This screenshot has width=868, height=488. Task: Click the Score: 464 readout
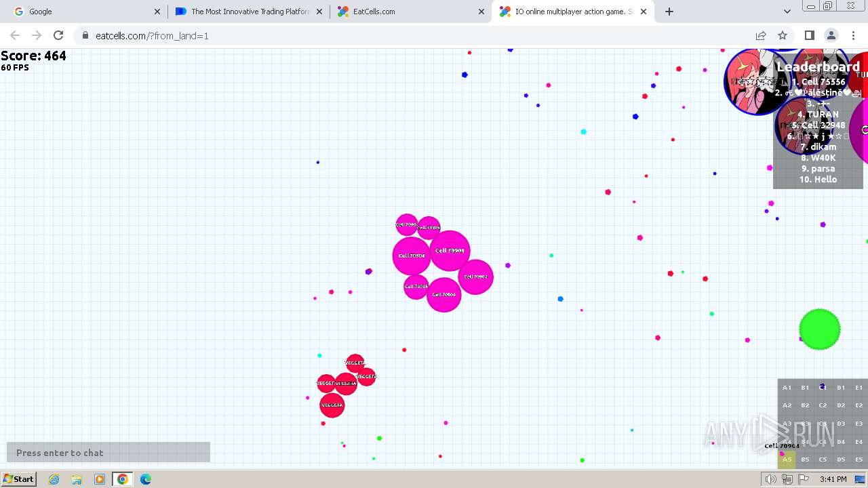point(33,56)
